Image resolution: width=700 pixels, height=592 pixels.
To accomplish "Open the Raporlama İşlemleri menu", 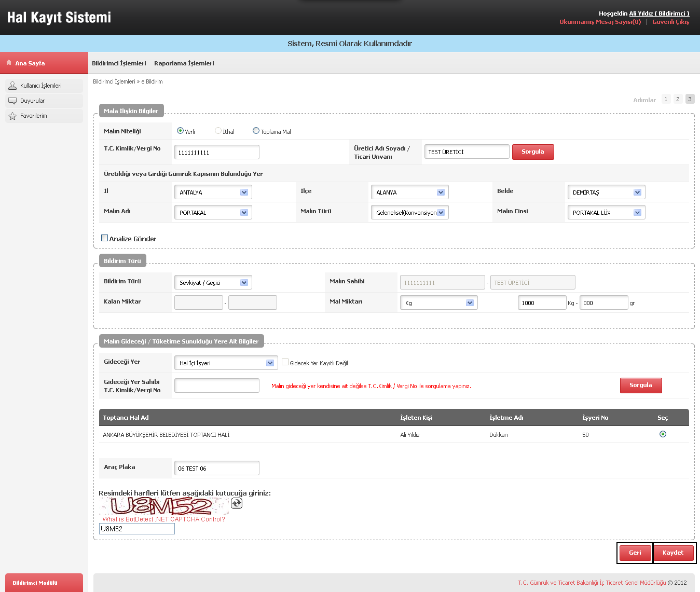I will click(x=184, y=63).
